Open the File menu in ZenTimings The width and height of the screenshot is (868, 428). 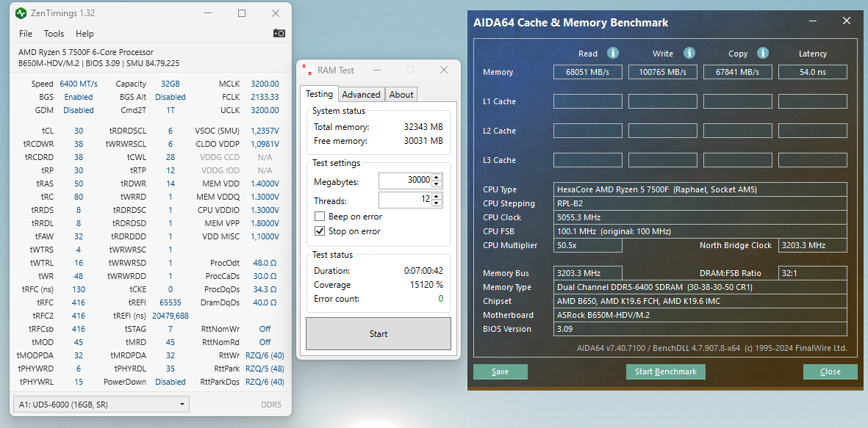[x=26, y=34]
